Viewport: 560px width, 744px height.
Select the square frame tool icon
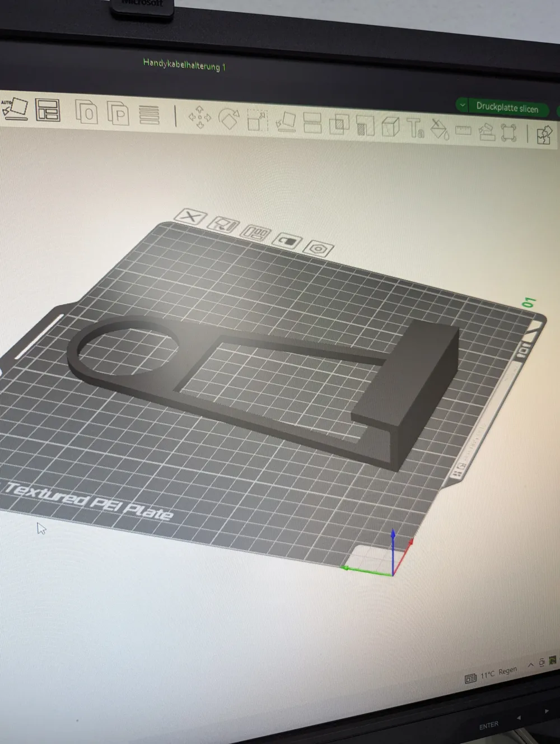508,133
